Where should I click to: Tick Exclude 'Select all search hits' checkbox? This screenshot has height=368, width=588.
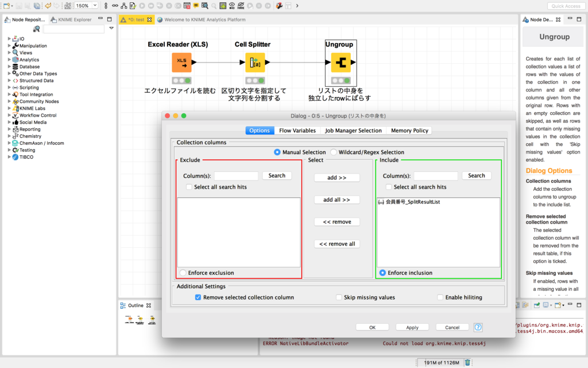pos(189,187)
